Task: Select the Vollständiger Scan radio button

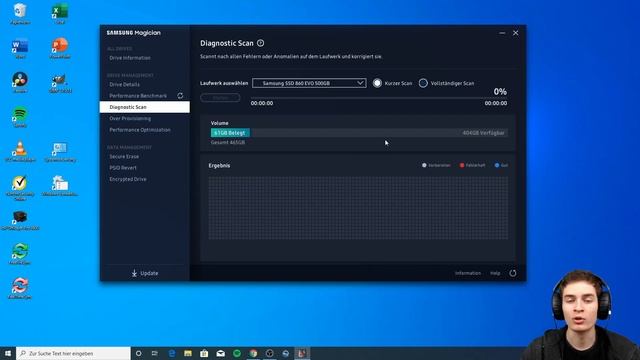Action: (423, 83)
